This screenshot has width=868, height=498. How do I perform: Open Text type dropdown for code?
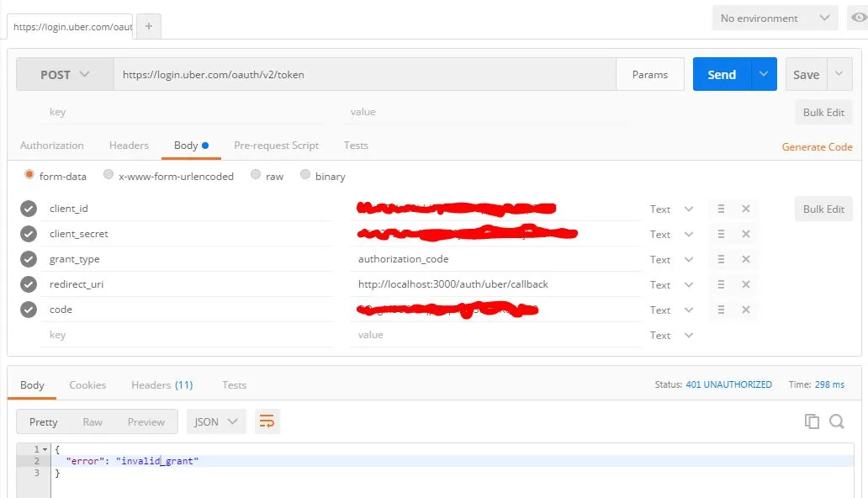point(671,310)
